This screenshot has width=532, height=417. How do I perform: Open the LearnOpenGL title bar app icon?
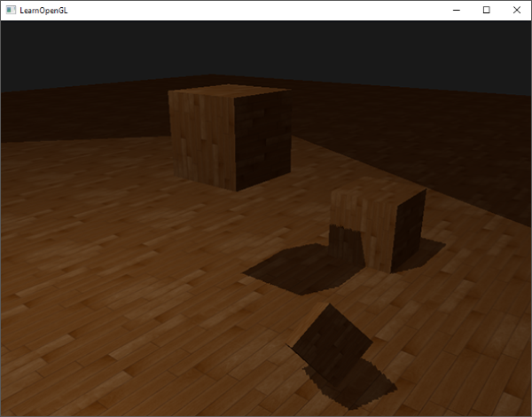click(11, 10)
